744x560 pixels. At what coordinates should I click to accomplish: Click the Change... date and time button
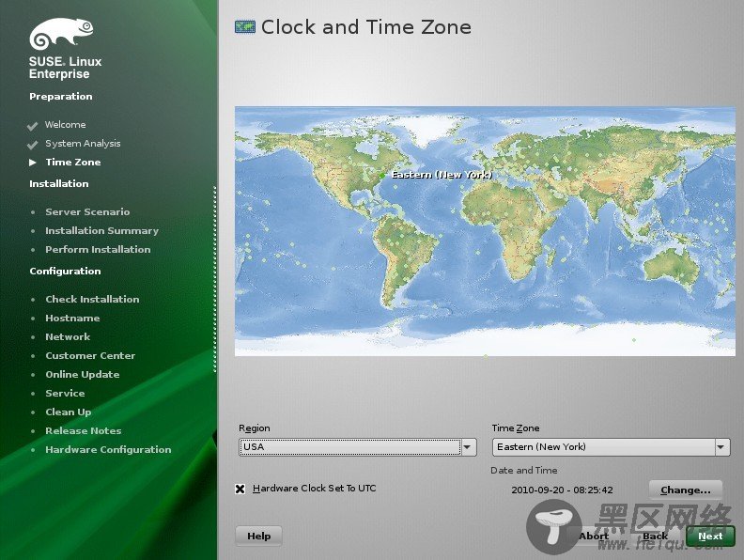click(686, 490)
